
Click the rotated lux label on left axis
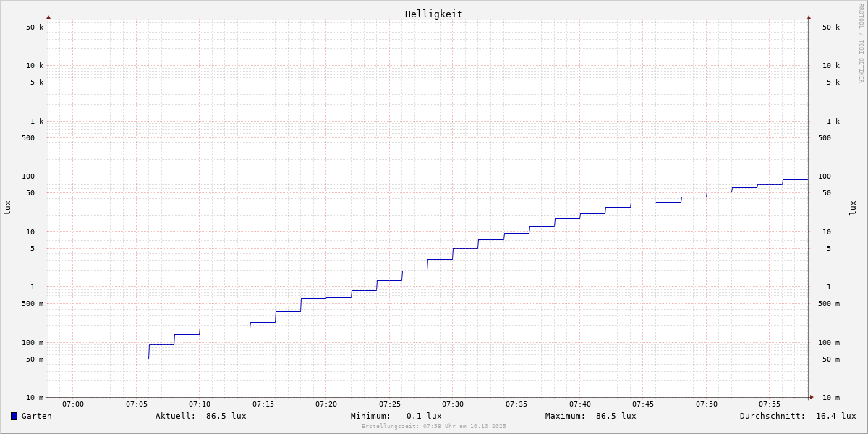click(x=7, y=208)
